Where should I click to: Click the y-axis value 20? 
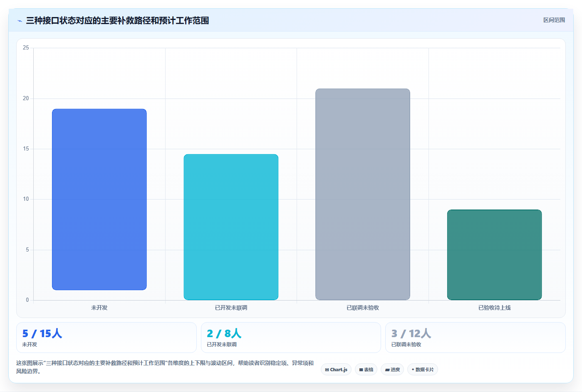(x=26, y=99)
